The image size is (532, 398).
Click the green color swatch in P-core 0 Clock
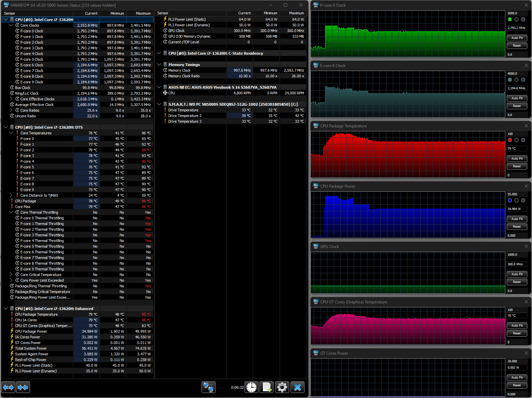(x=510, y=19)
